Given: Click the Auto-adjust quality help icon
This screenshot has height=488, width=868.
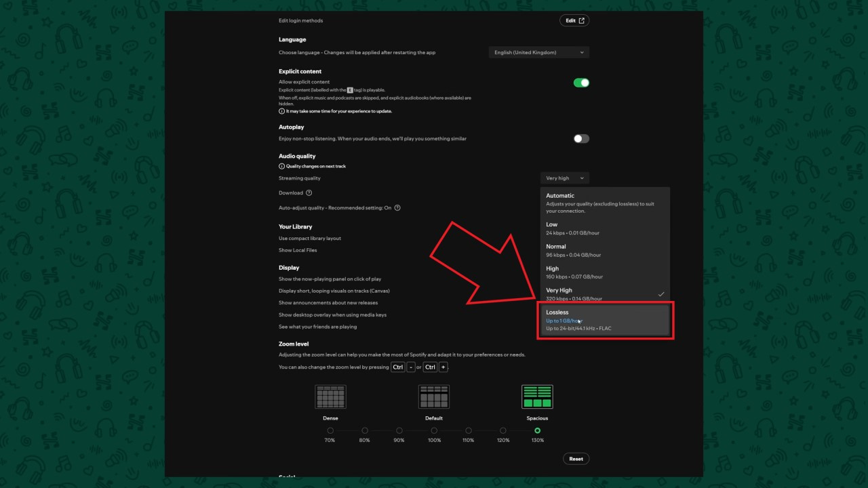Looking at the screenshot, I should [397, 208].
